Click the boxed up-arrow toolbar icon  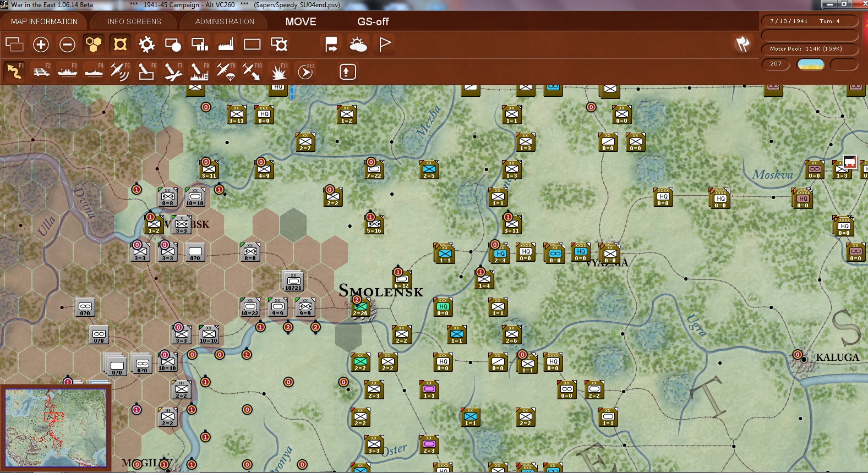click(x=347, y=71)
